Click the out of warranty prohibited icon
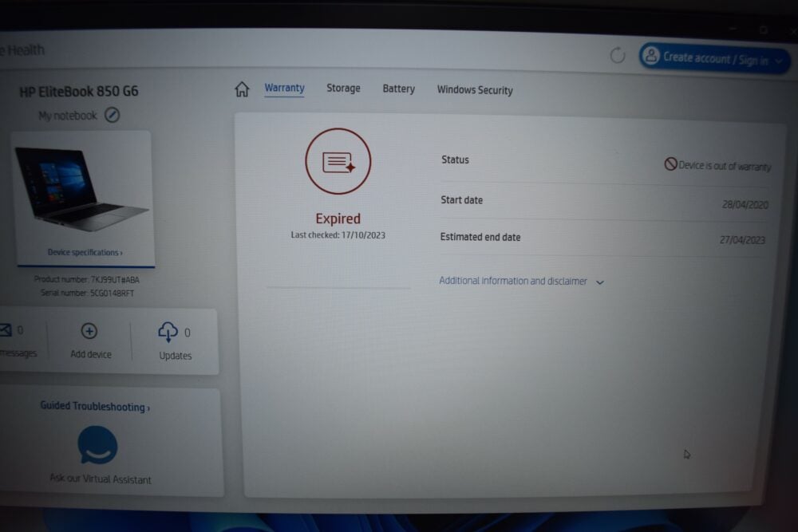The image size is (798, 532). 670,164
